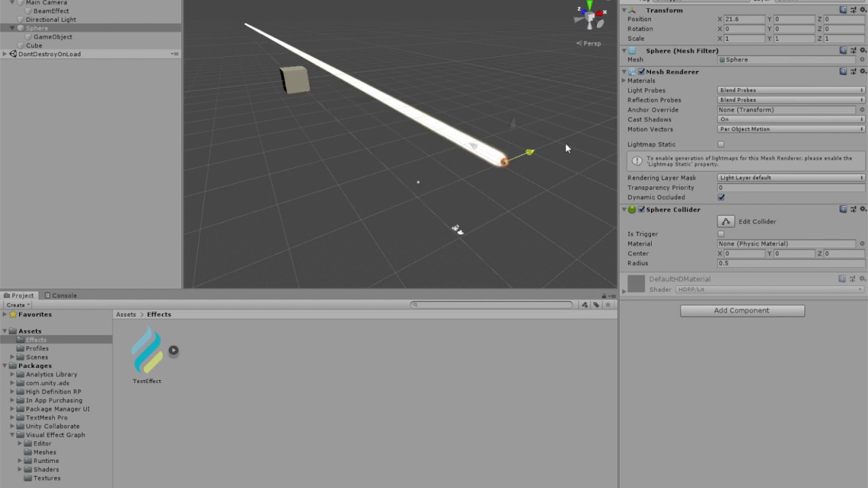Open the collider Material object picker circle

click(862, 243)
